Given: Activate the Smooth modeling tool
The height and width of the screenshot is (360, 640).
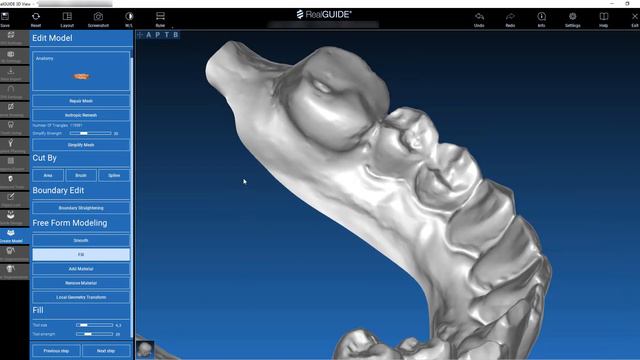Looking at the screenshot, I should pos(81,240).
